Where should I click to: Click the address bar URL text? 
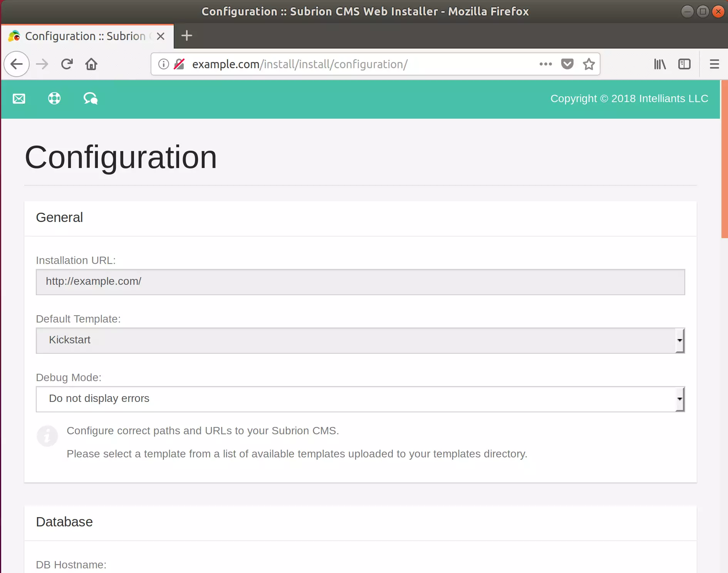[300, 64]
